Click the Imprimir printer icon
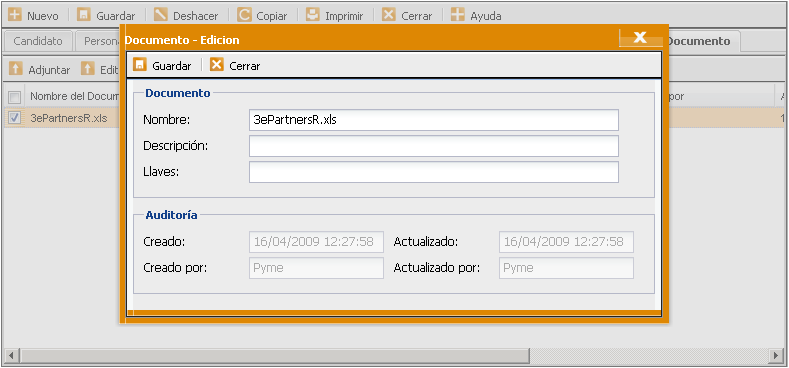789x368 pixels. click(313, 15)
